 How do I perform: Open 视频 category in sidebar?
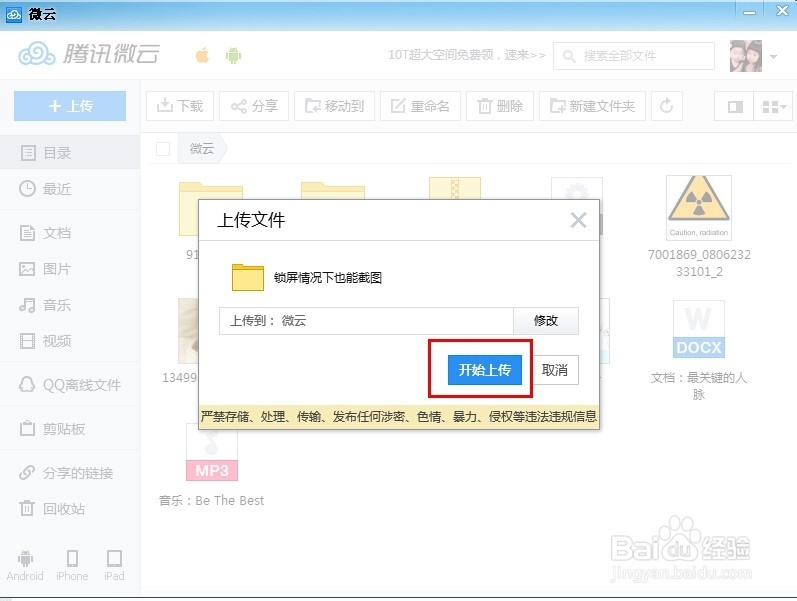coord(70,341)
